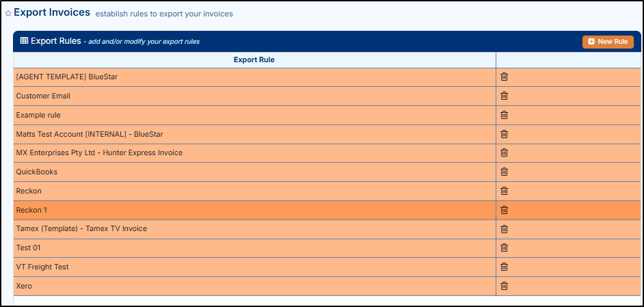Click the trash icon for Test 01
Screen dimensions: 644x307
pos(504,248)
